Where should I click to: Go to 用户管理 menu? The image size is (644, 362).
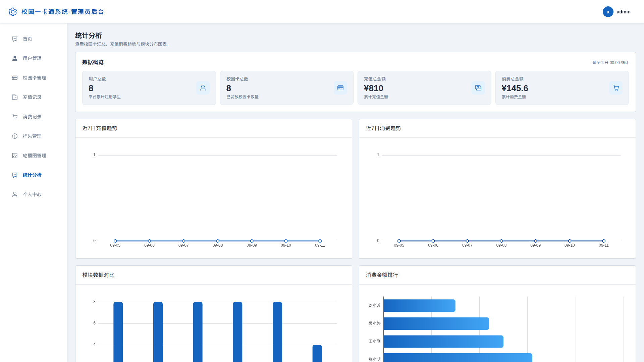(34, 58)
